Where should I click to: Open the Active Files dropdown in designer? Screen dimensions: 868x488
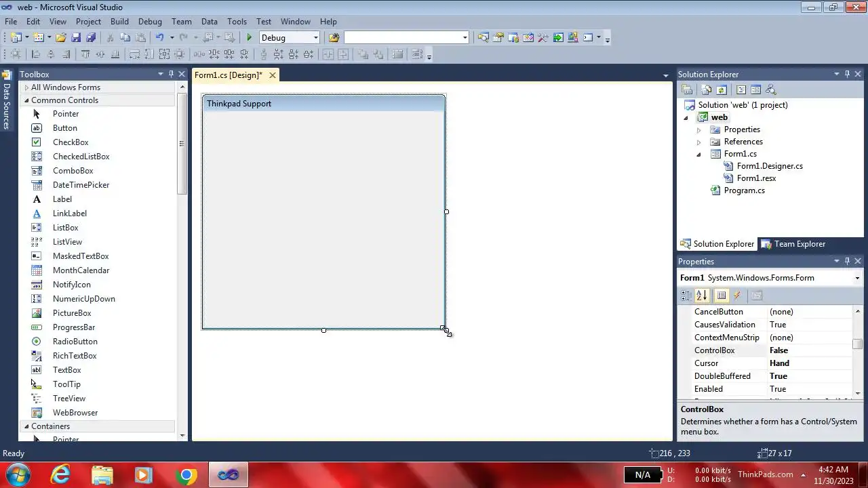coord(666,75)
